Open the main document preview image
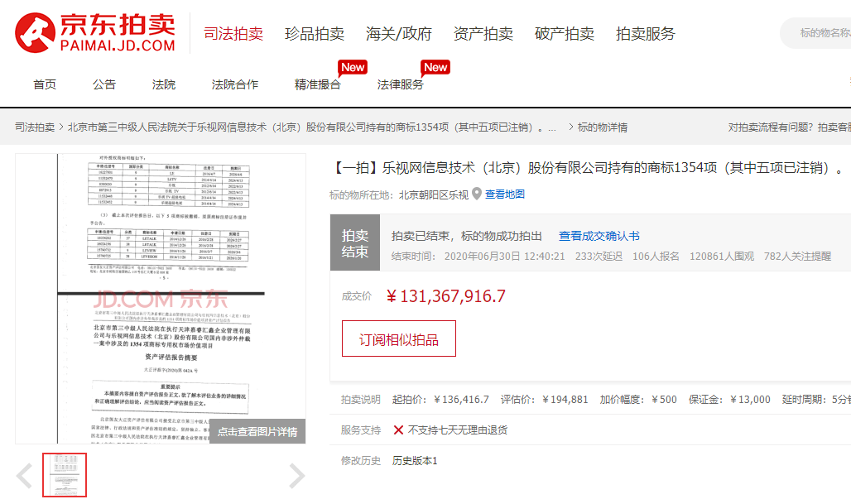The width and height of the screenshot is (851, 504). [161, 299]
